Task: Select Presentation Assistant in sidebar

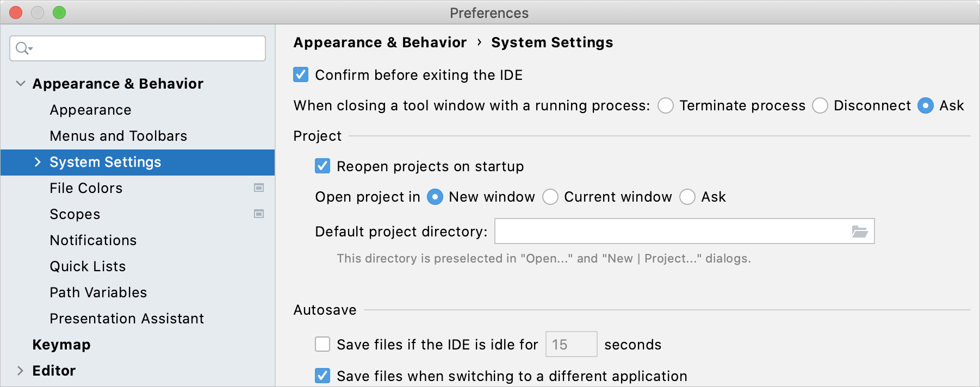Action: coord(127,318)
